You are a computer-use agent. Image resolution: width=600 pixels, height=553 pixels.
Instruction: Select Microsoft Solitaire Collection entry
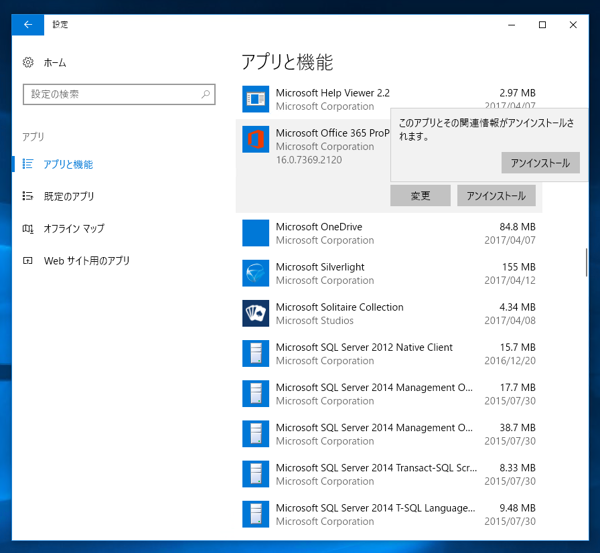point(389,313)
